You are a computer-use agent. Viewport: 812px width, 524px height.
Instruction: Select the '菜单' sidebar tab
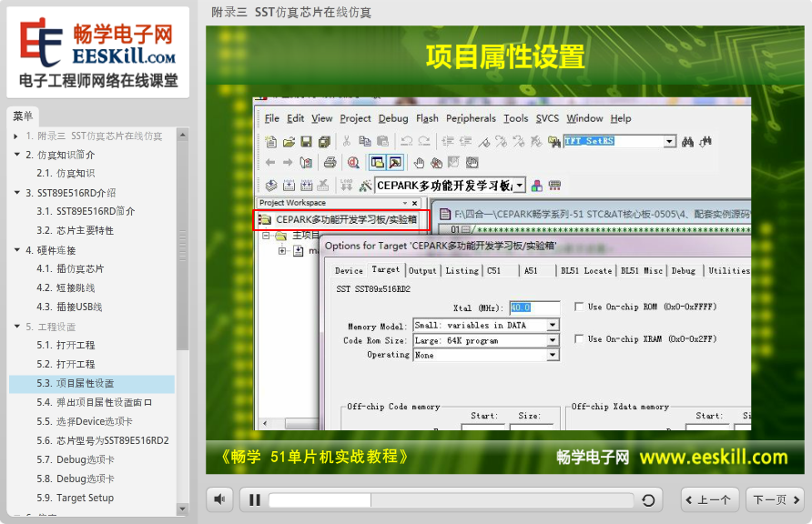click(x=23, y=116)
